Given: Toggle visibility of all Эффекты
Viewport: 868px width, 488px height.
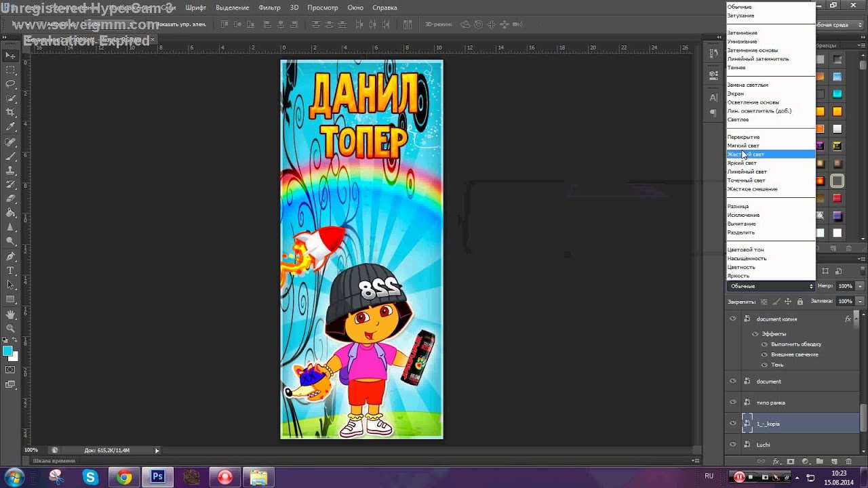Looking at the screenshot, I should click(x=755, y=333).
